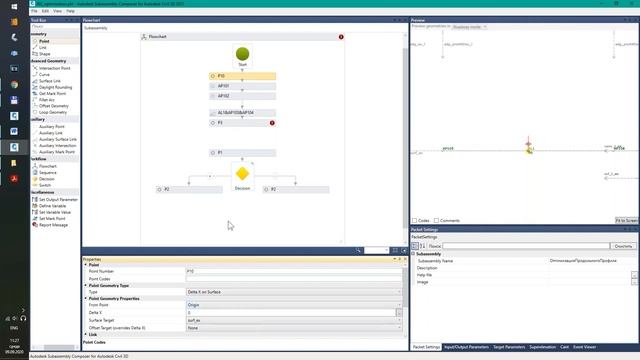
Task: Pick the Auxiliary Intersection tool
Action: [x=57, y=146]
